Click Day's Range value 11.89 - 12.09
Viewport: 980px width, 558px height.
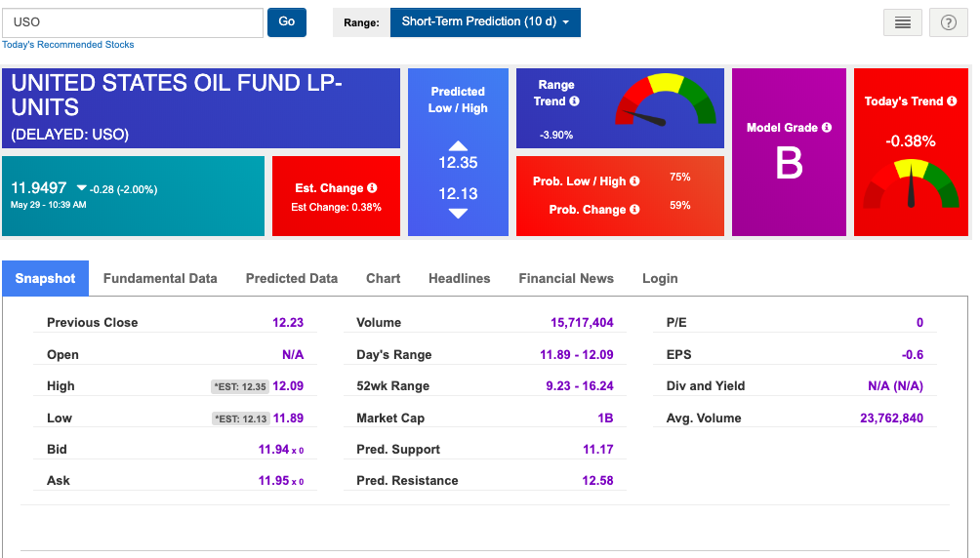coord(577,354)
